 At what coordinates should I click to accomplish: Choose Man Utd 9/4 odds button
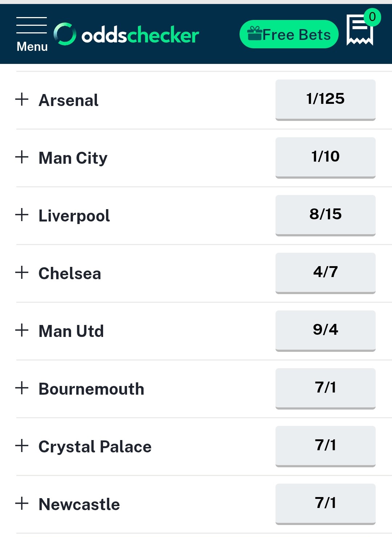[x=325, y=330]
